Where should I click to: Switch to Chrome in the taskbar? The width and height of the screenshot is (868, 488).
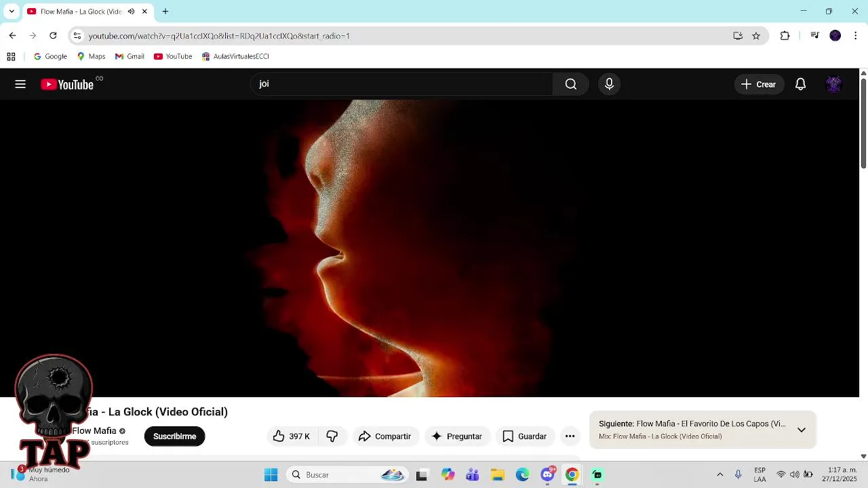click(x=572, y=475)
